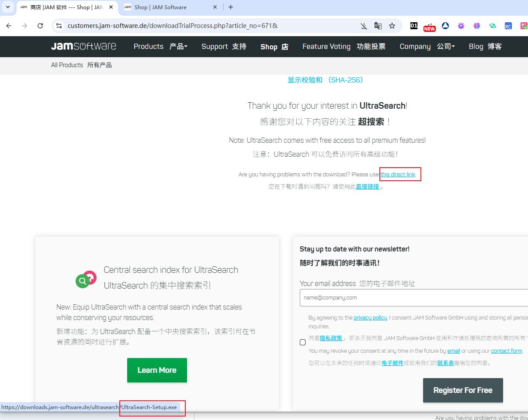Open the red NEW extension icon
Viewport: 528px width, 420px height.
click(429, 27)
